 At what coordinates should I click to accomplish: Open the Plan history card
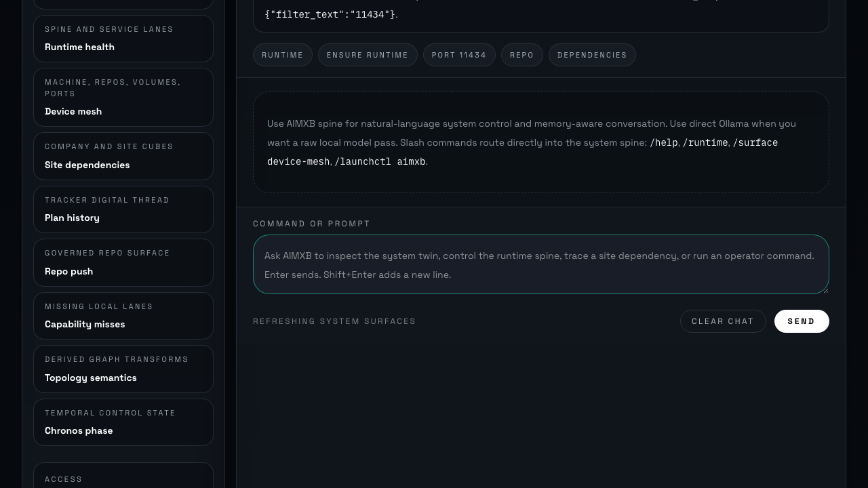[x=123, y=209]
